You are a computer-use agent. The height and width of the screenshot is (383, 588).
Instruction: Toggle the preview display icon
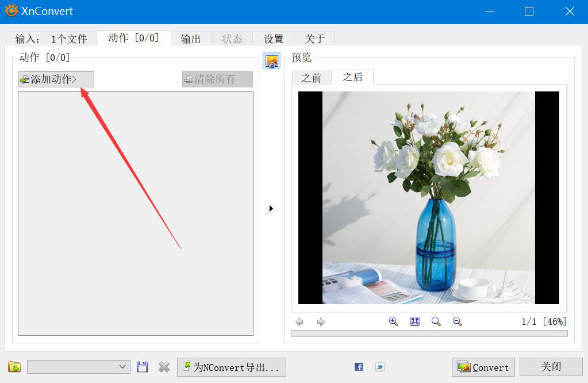pyautogui.click(x=271, y=61)
